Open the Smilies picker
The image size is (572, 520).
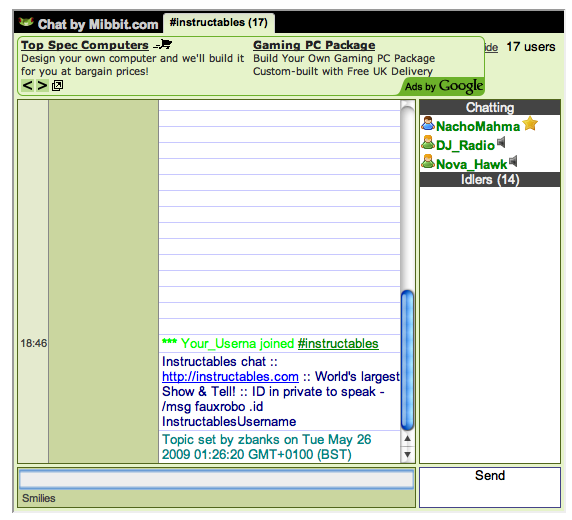coord(39,498)
